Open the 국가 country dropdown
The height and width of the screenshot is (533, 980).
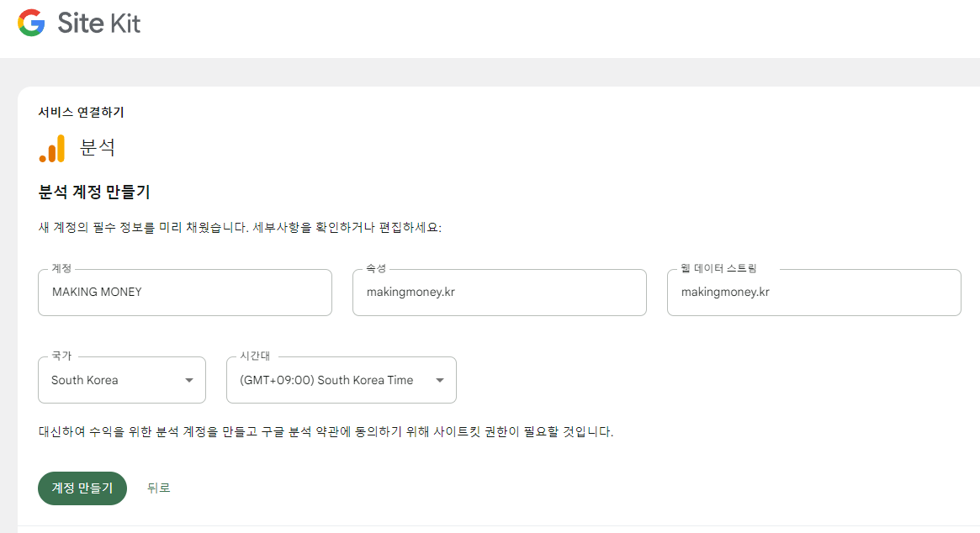[x=121, y=380]
